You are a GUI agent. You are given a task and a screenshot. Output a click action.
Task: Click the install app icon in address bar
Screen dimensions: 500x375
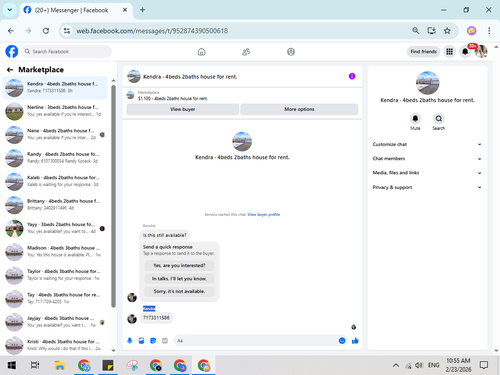432,31
